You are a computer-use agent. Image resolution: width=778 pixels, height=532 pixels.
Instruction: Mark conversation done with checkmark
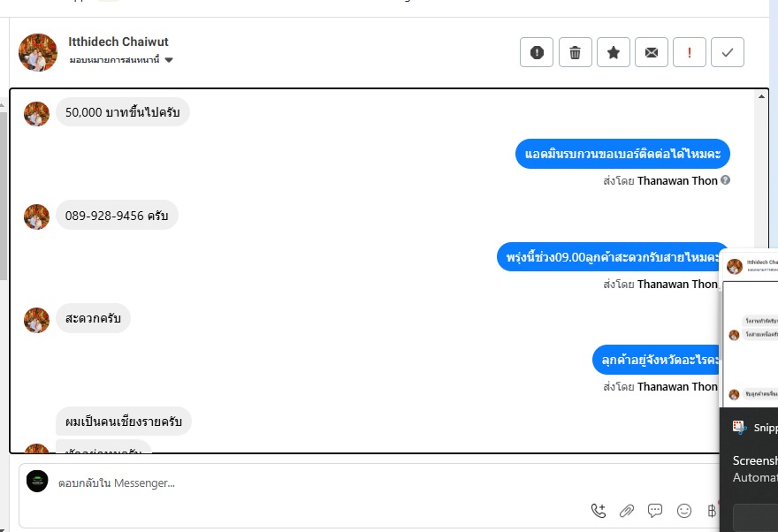pos(728,52)
